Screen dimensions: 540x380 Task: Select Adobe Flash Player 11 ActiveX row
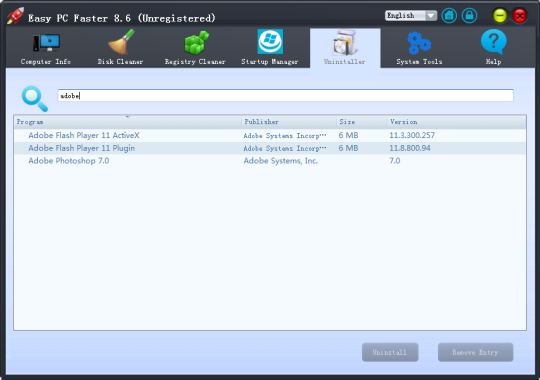pos(270,135)
